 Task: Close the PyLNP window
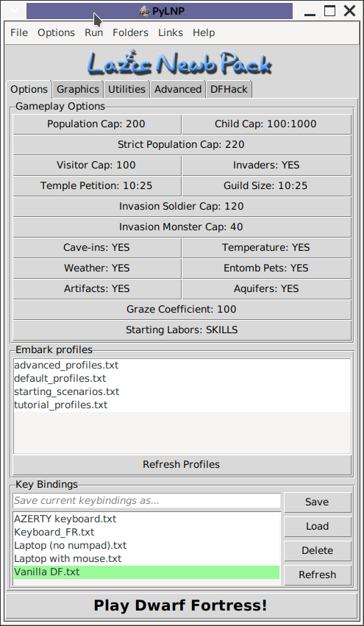click(349, 11)
